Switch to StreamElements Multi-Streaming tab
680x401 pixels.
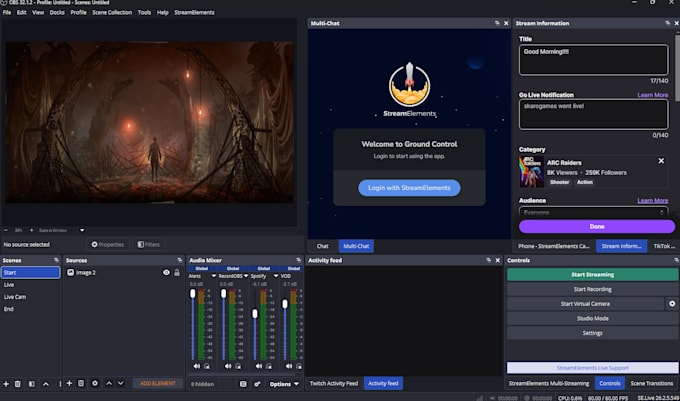tap(549, 383)
